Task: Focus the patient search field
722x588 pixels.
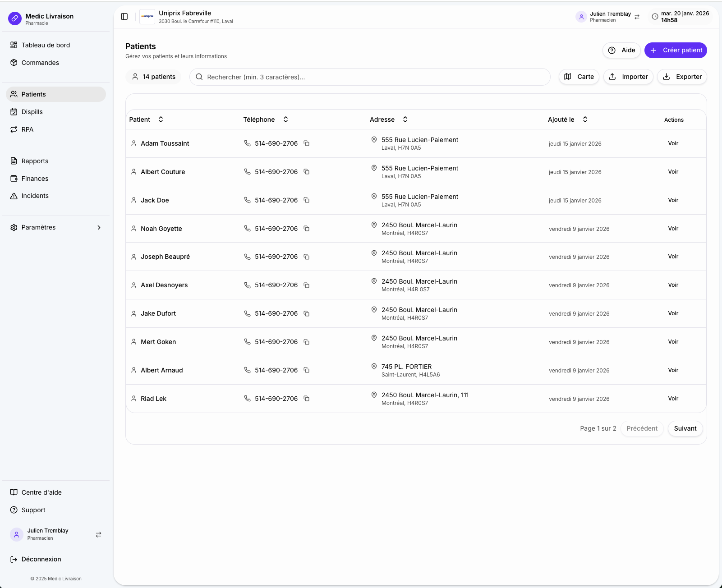Action: pyautogui.click(x=370, y=77)
